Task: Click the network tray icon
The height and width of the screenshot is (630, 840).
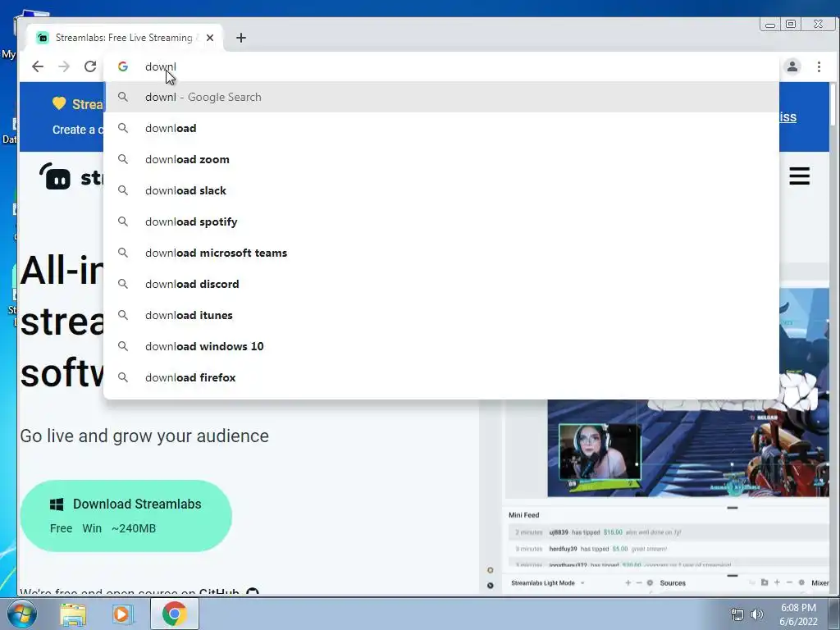Action: tap(737, 614)
